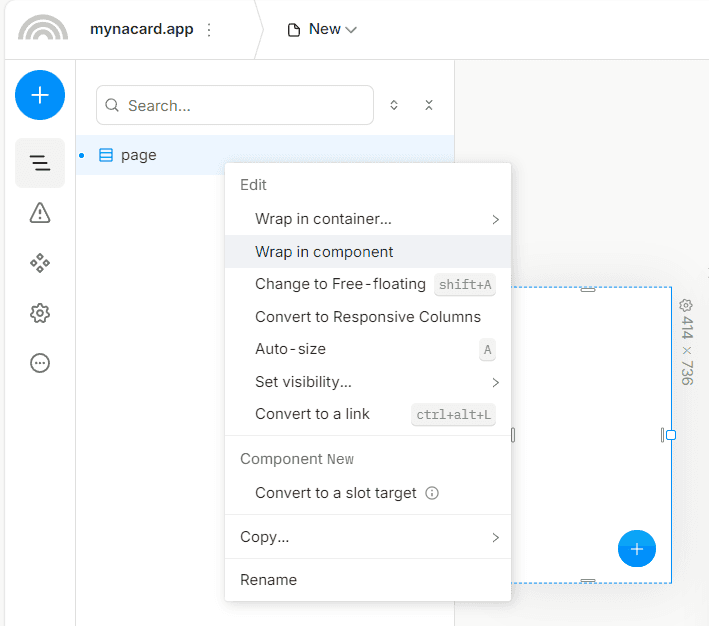The image size is (709, 626).
Task: Open the components diamond-grid icon
Action: coord(40,263)
